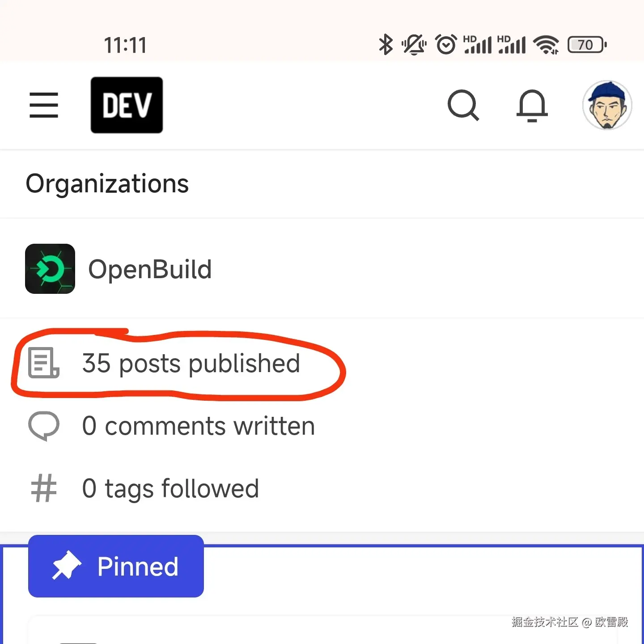The image size is (644, 644).
Task: Click the pushpin icon in Pinned badge
Action: 67,566
